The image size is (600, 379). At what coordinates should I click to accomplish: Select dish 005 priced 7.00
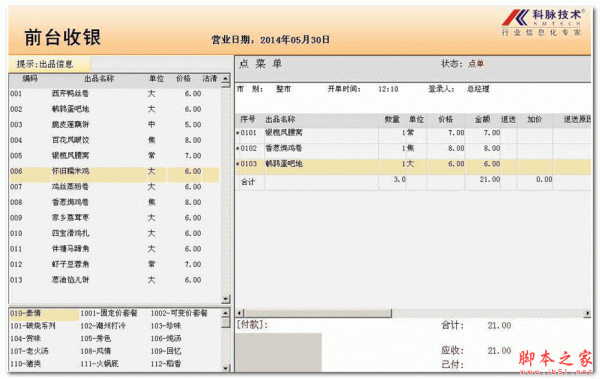(115, 156)
